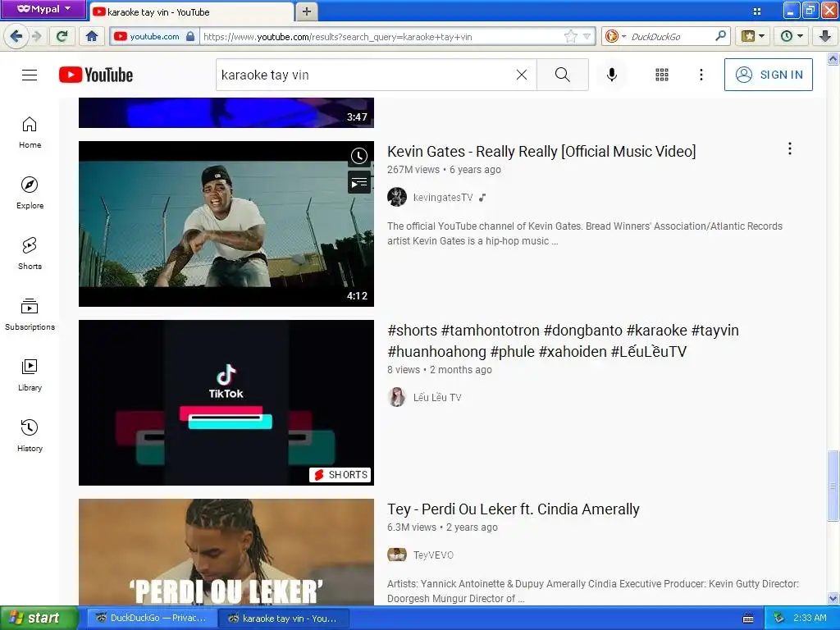
Task: Open action menu for Kevin Gates video
Action: click(790, 149)
